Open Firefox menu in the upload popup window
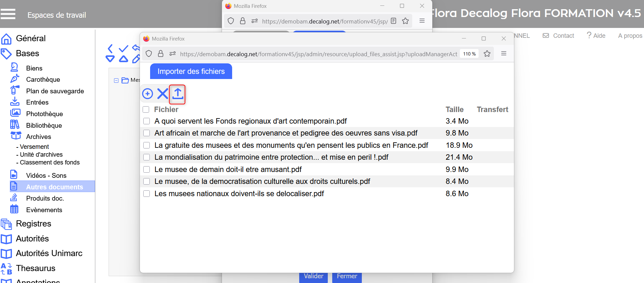This screenshot has width=644, height=283. tap(504, 54)
